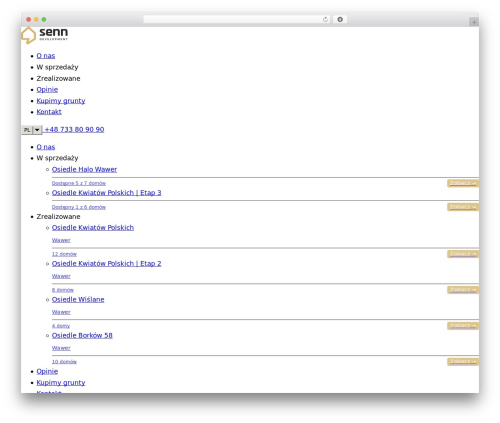
Task: Open Osiedle Borków 58 link
Action: point(82,335)
